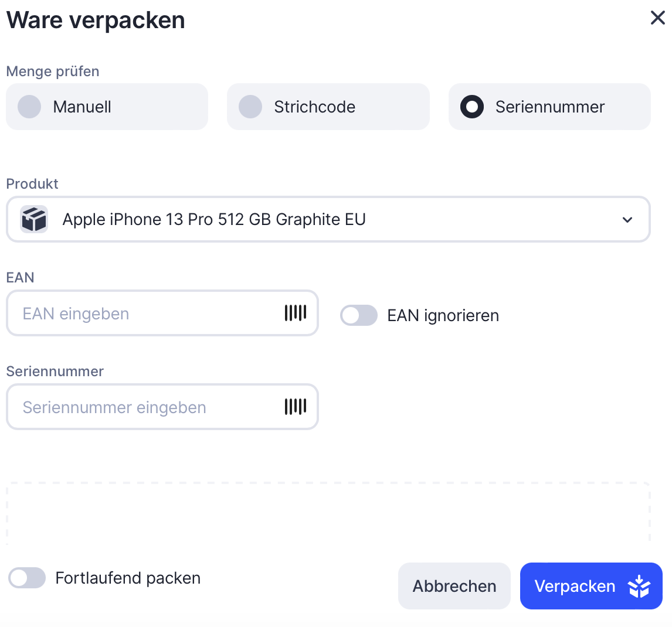
Task: Click the packing icon on Verpacken button
Action: (x=639, y=587)
